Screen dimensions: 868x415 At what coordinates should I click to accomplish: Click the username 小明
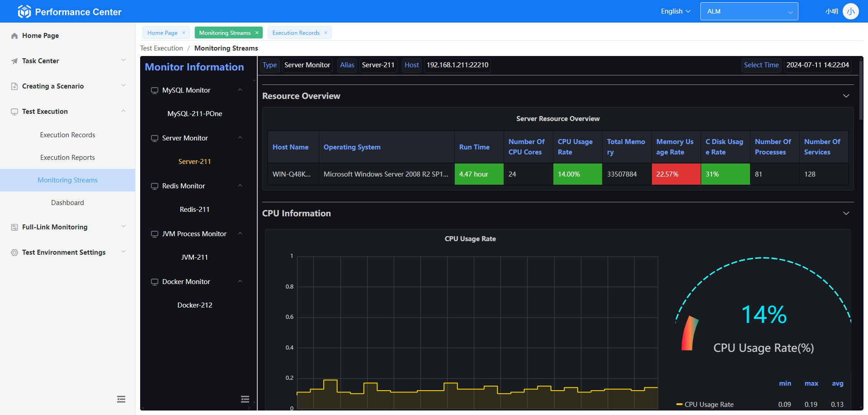(x=831, y=11)
